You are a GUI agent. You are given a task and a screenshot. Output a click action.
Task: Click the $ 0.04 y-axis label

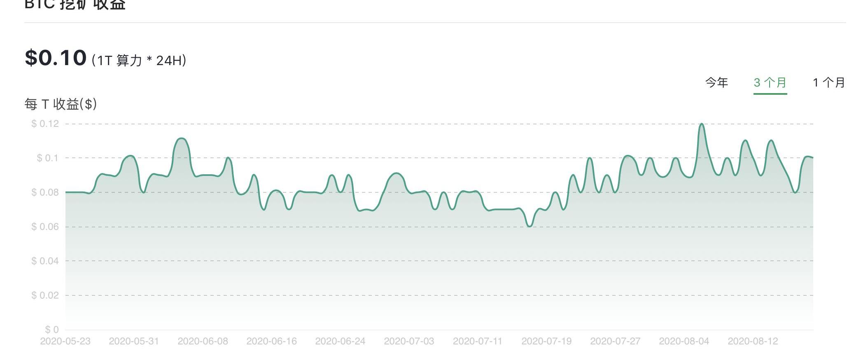45,261
